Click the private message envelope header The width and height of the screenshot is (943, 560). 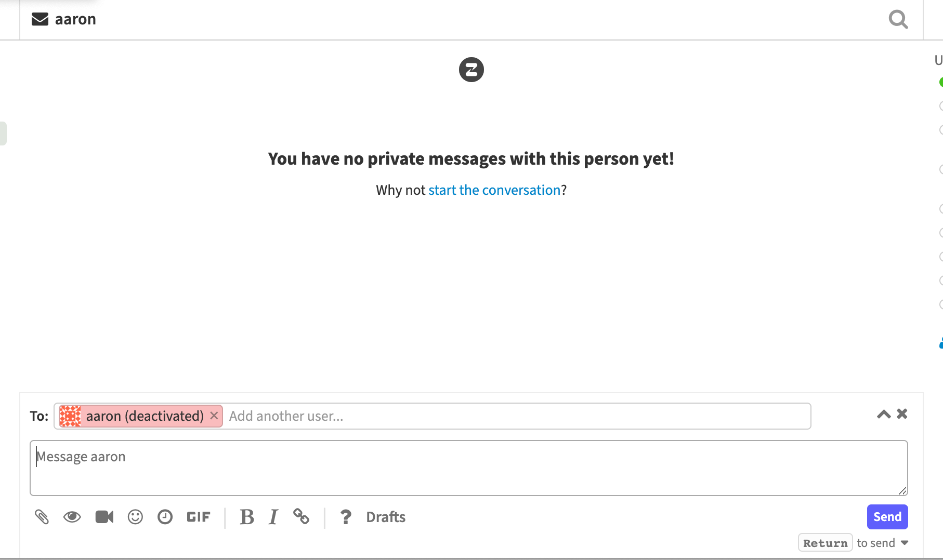[x=40, y=19]
